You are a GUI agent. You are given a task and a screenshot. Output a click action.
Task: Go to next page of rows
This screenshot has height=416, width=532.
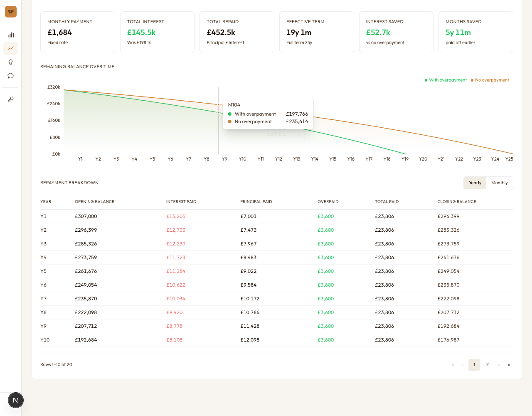(x=499, y=365)
